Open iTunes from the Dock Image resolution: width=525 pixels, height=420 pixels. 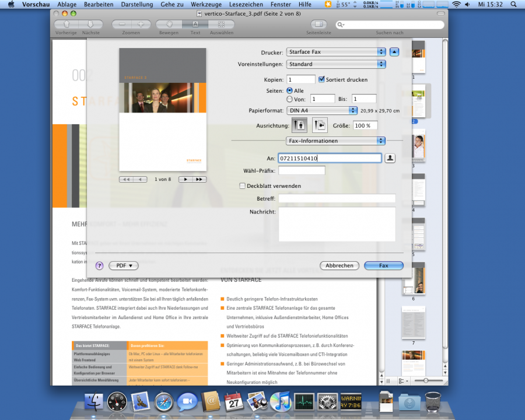pyautogui.click(x=280, y=402)
